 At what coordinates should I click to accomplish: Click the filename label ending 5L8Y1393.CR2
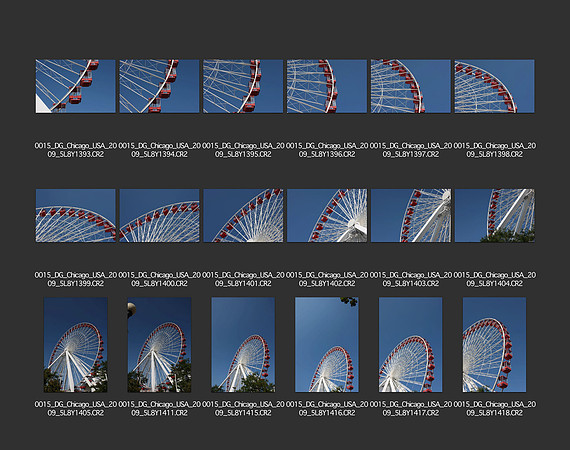(76, 150)
